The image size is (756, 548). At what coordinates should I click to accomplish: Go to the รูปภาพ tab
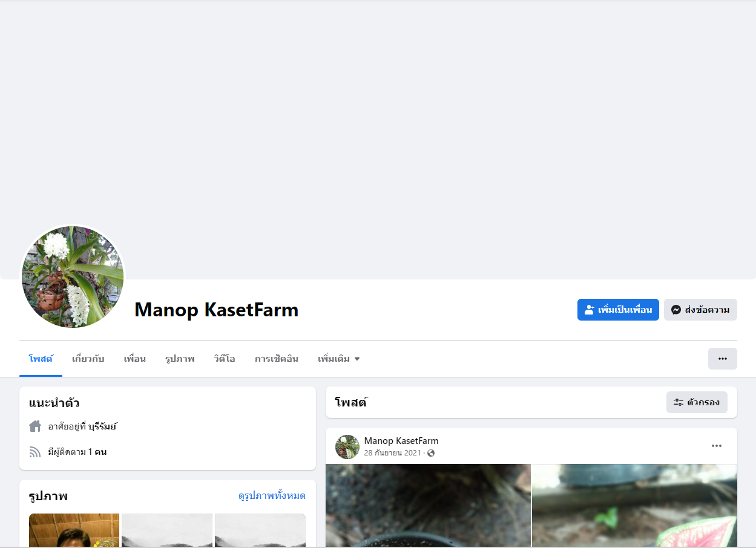(x=180, y=359)
